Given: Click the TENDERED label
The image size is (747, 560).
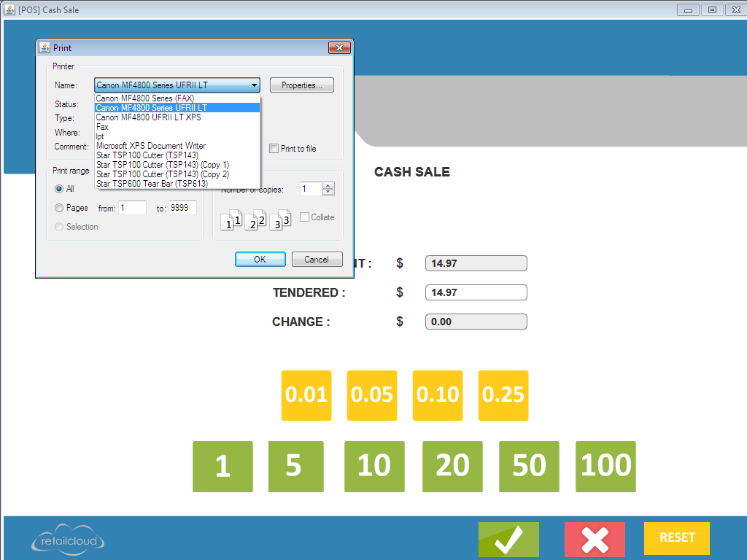Looking at the screenshot, I should coord(309,292).
